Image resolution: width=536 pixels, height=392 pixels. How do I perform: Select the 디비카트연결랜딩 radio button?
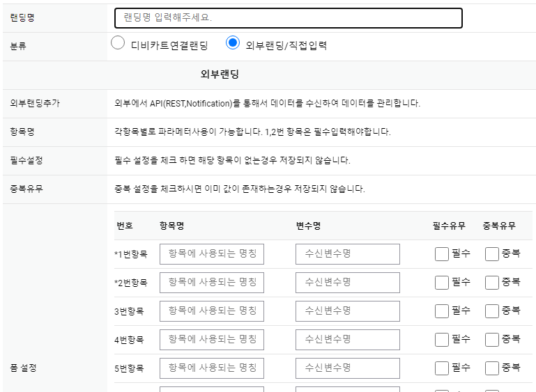point(118,43)
